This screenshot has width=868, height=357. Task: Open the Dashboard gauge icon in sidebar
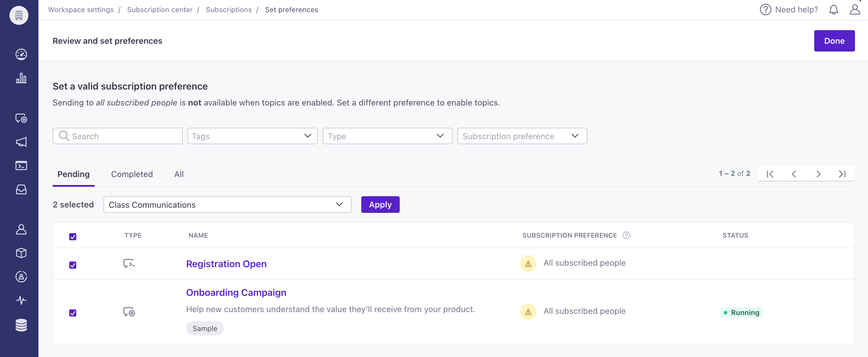click(x=21, y=54)
